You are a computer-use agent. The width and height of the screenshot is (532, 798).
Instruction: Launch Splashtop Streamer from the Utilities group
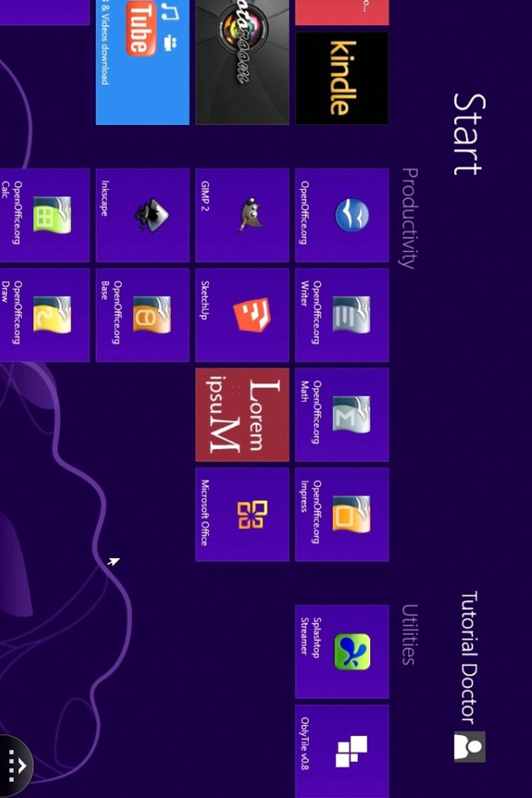(x=341, y=651)
